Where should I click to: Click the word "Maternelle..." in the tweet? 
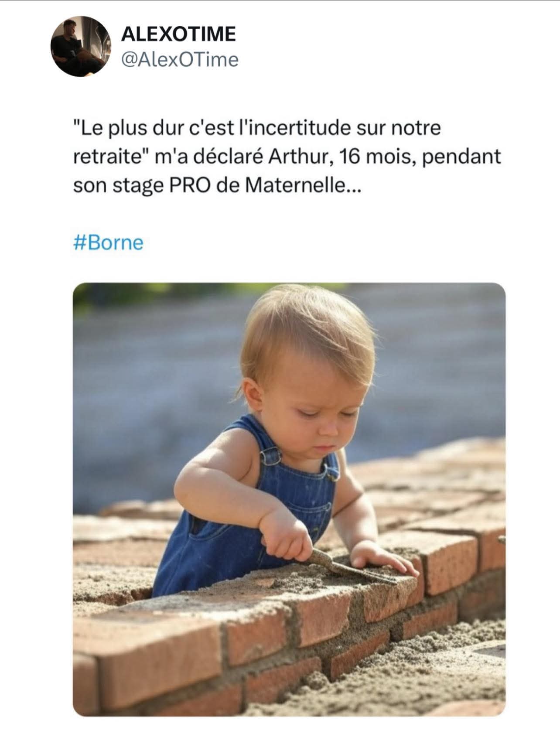303,186
